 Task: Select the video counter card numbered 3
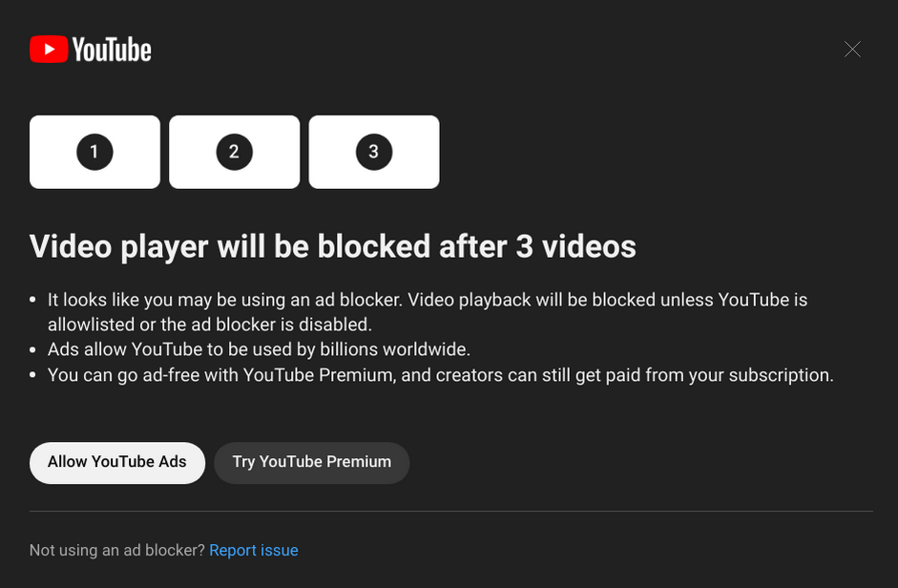click(x=374, y=152)
